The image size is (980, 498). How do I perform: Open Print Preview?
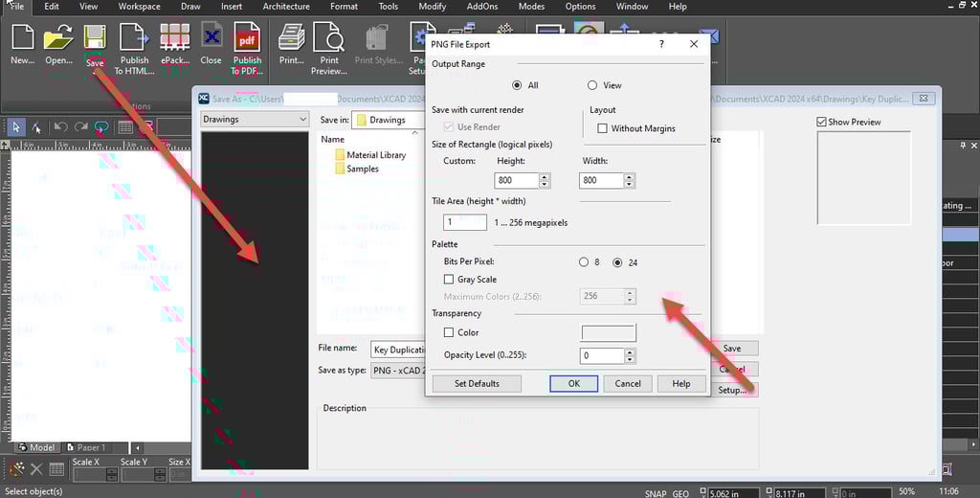point(329,37)
